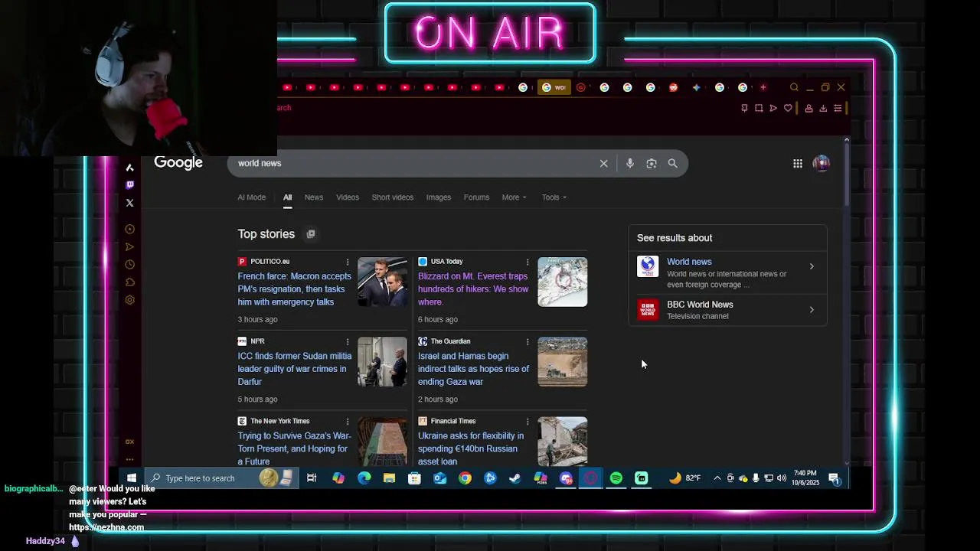Open browser downloads arrow icon
This screenshot has height=551, width=980.
tap(823, 108)
